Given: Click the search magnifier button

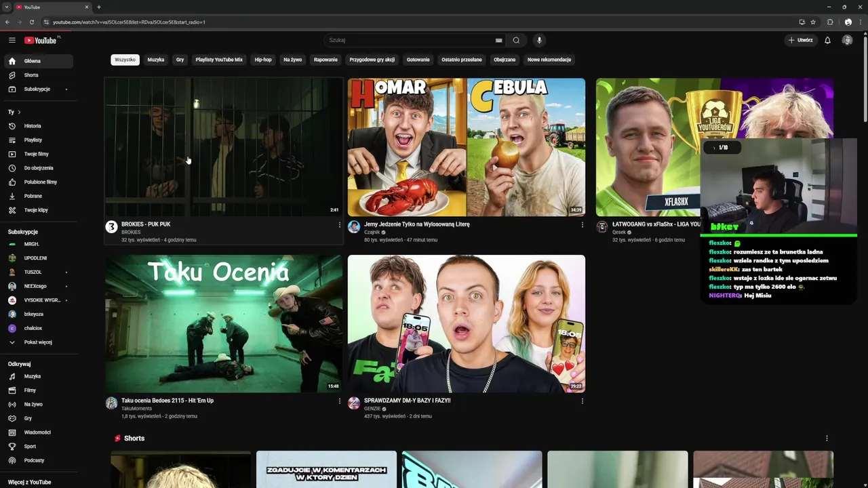Looking at the screenshot, I should tap(516, 40).
